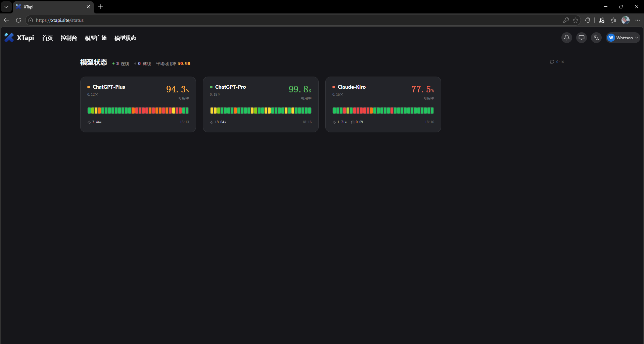Click the ChatGPT-Plus status history bar

(138, 111)
